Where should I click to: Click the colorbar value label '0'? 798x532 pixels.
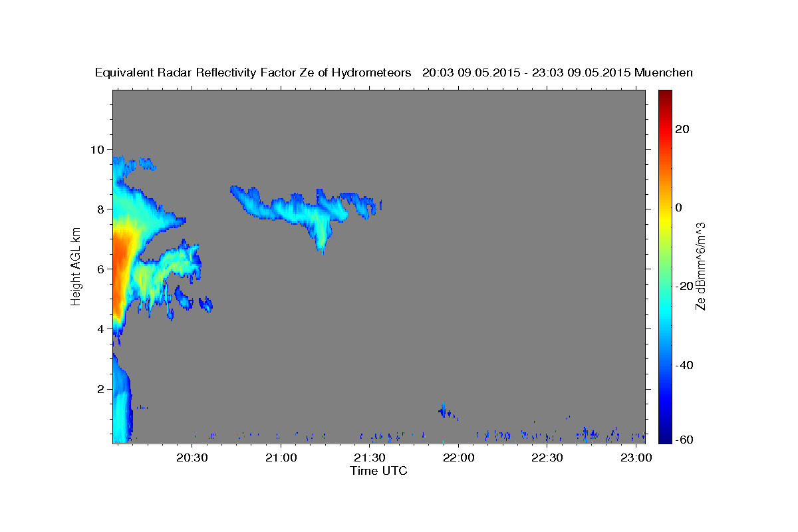(x=678, y=207)
